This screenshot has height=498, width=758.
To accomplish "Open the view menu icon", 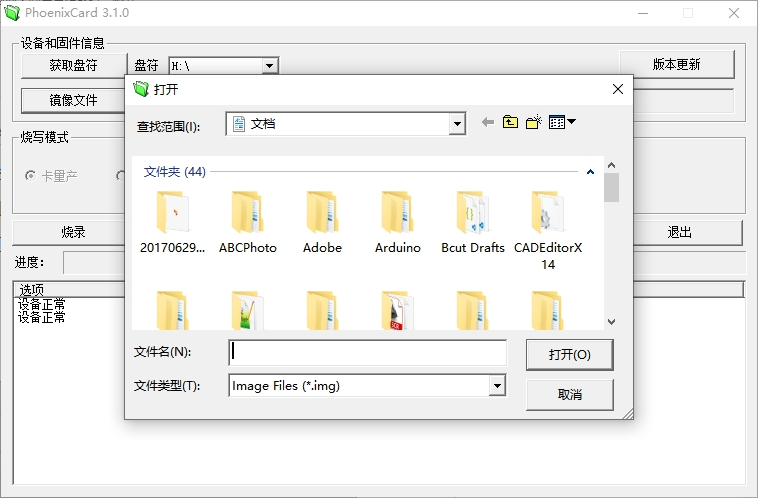I will (562, 122).
